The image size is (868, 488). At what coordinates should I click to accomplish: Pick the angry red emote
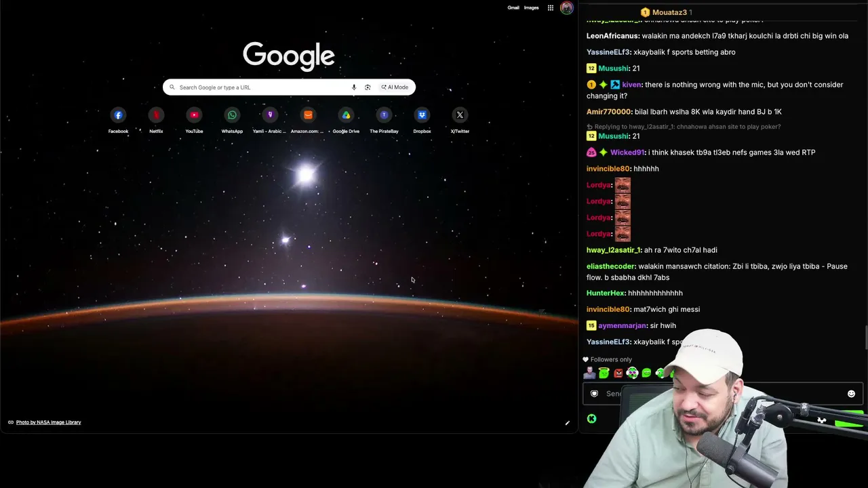tap(618, 373)
